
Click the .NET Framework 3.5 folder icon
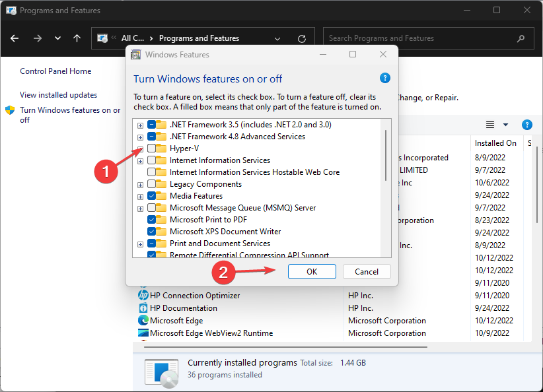161,125
